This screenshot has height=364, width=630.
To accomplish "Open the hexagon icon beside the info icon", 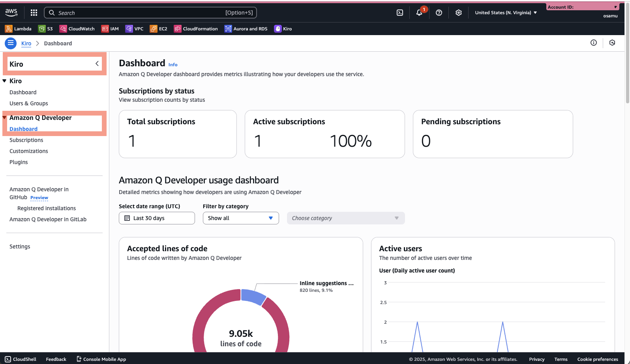I will pyautogui.click(x=612, y=43).
